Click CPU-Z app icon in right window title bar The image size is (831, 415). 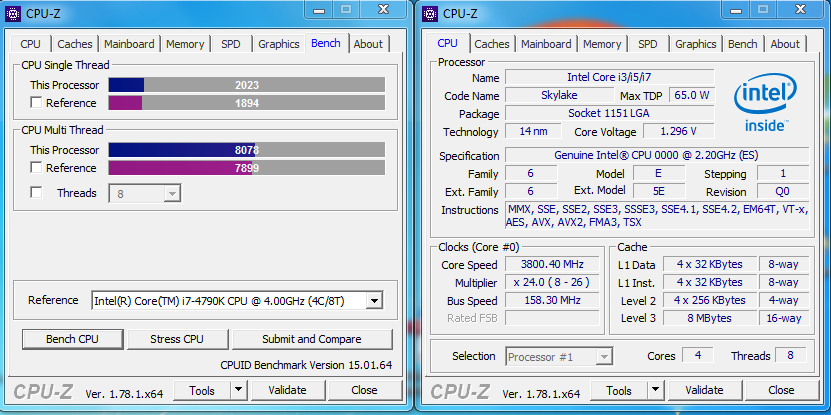click(430, 14)
